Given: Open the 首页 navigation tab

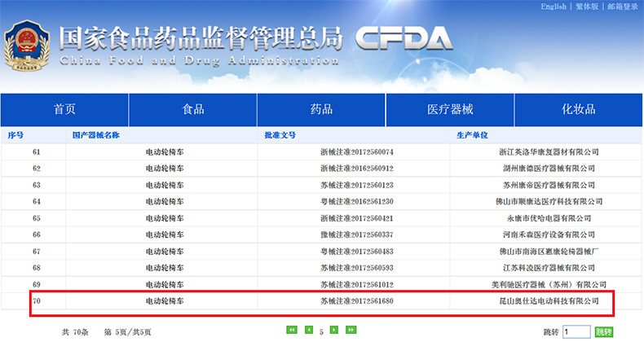Looking at the screenshot, I should (64, 109).
